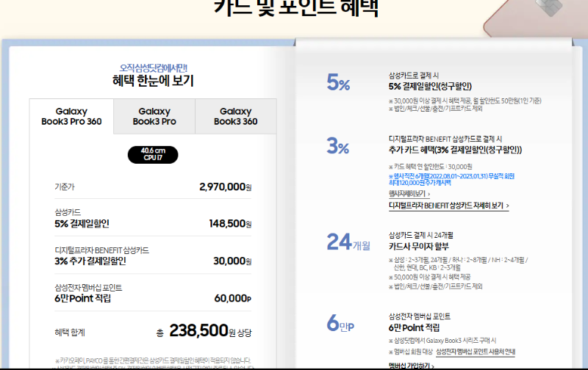Image resolution: width=588 pixels, height=370 pixels.
Task: Click the 24개월 installment figure
Action: click(348, 242)
